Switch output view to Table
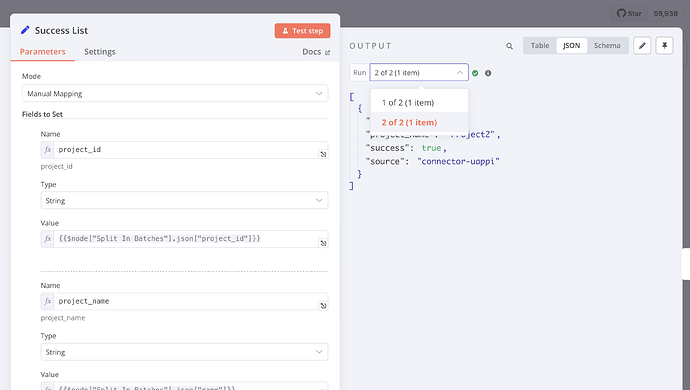 pos(540,45)
